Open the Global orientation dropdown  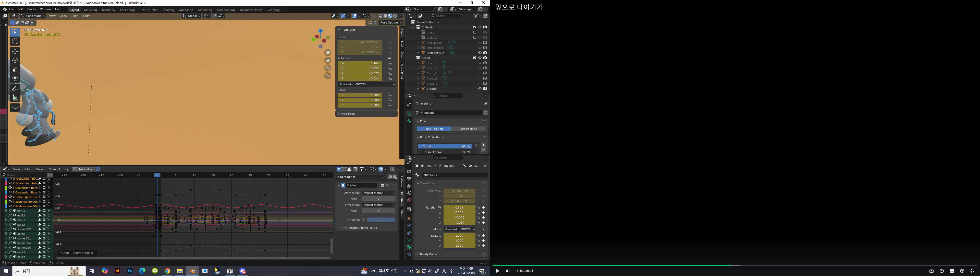[191, 16]
